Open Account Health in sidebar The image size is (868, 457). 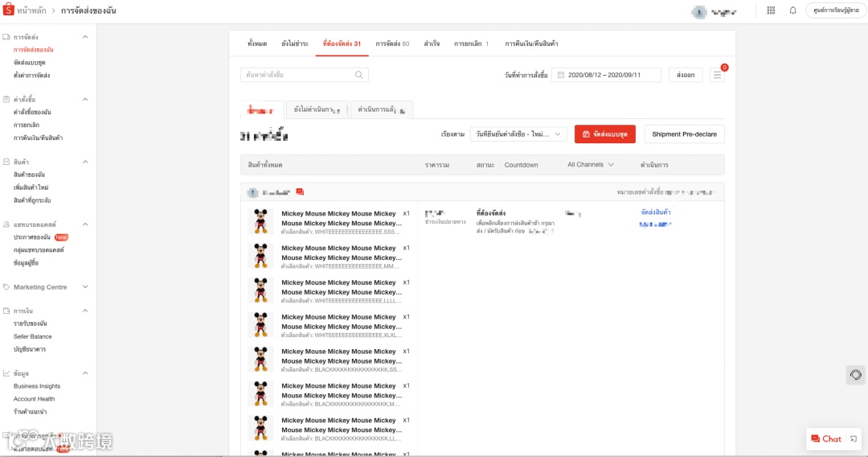click(x=35, y=399)
